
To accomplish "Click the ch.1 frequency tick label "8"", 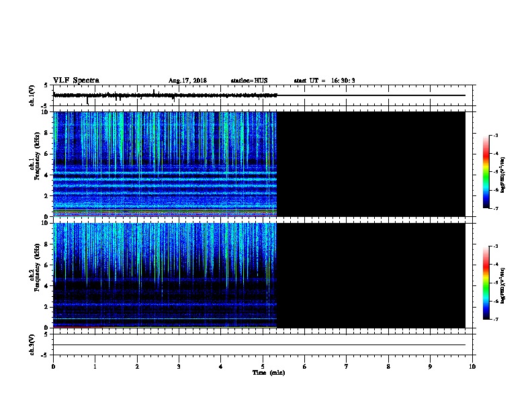I will (x=46, y=133).
